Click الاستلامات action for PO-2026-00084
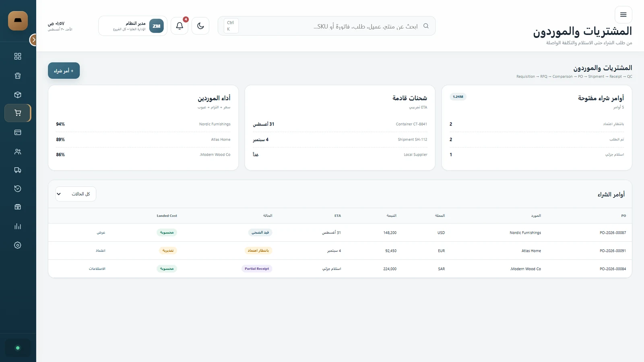 [97, 269]
